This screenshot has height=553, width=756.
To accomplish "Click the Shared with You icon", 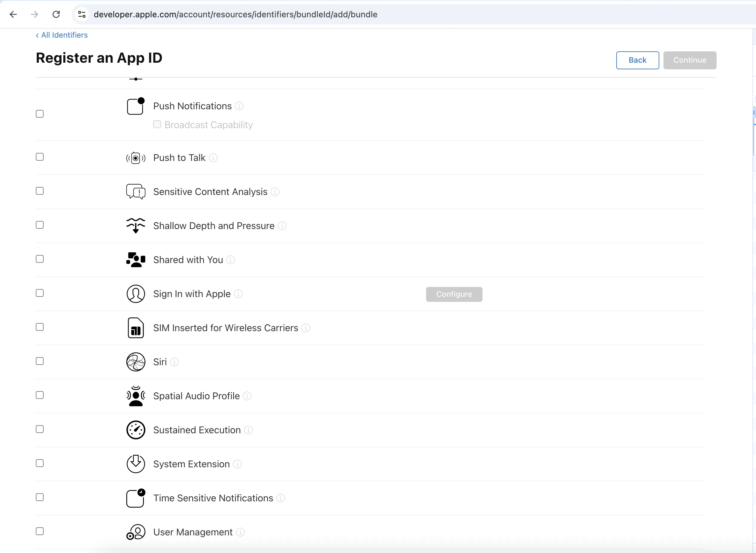I will [136, 260].
